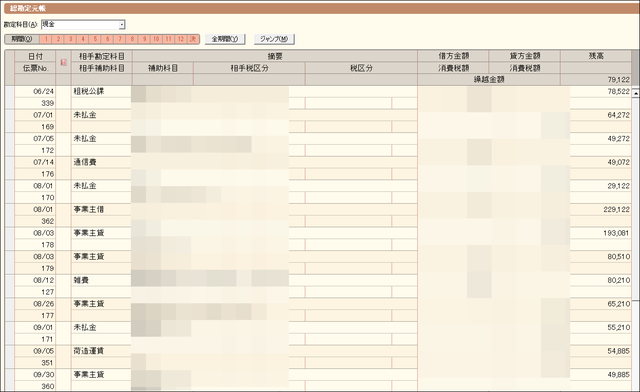
Task: Click the balance value 78,522
Action: 618,91
